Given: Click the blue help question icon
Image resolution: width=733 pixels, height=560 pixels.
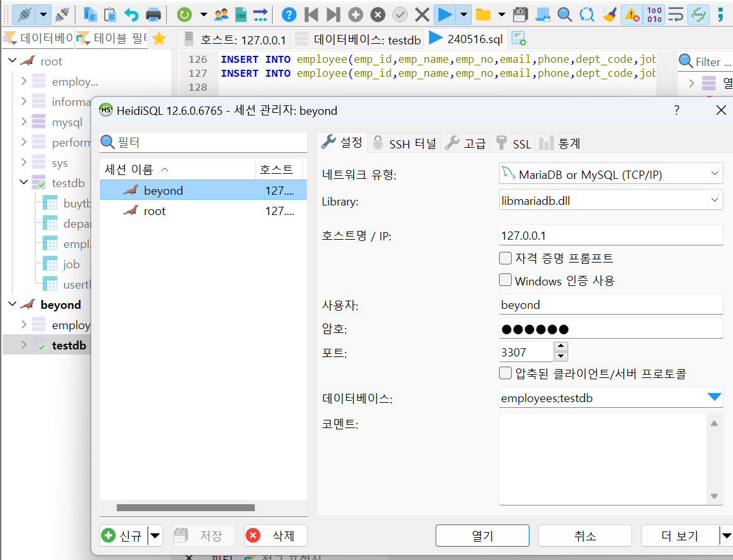Looking at the screenshot, I should pyautogui.click(x=289, y=15).
